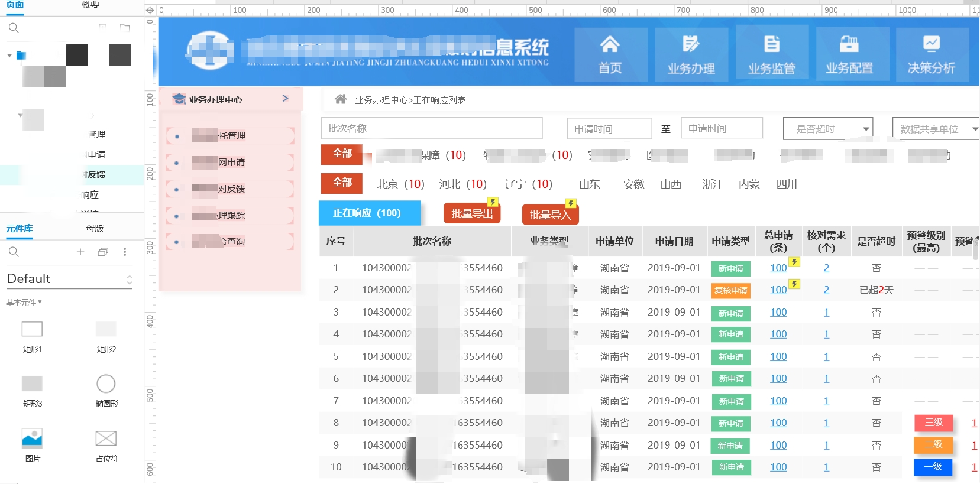Viewport: 980px width, 484px height.
Task: Open the 核对需求 link 2 in row 1
Action: [x=826, y=268]
